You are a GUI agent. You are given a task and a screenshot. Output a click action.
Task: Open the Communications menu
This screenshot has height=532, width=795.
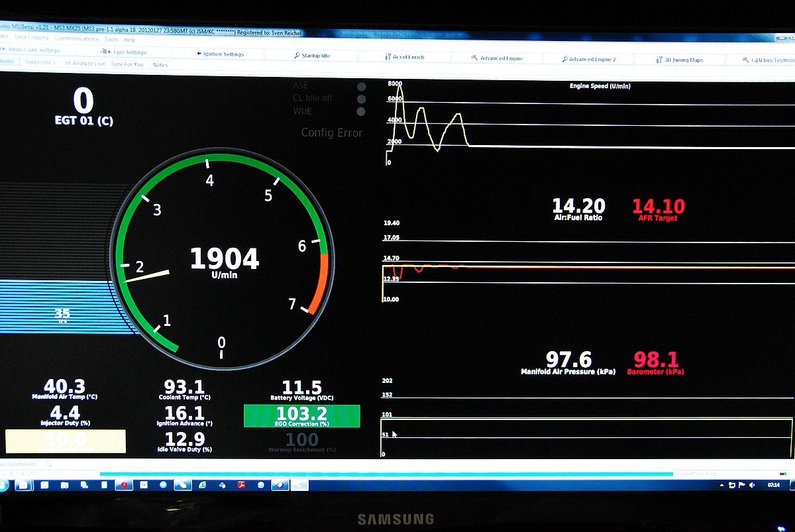click(76, 38)
